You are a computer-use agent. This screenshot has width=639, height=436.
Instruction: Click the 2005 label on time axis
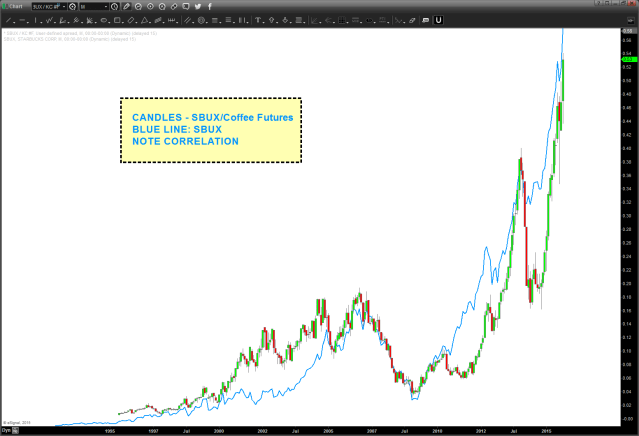[328, 431]
